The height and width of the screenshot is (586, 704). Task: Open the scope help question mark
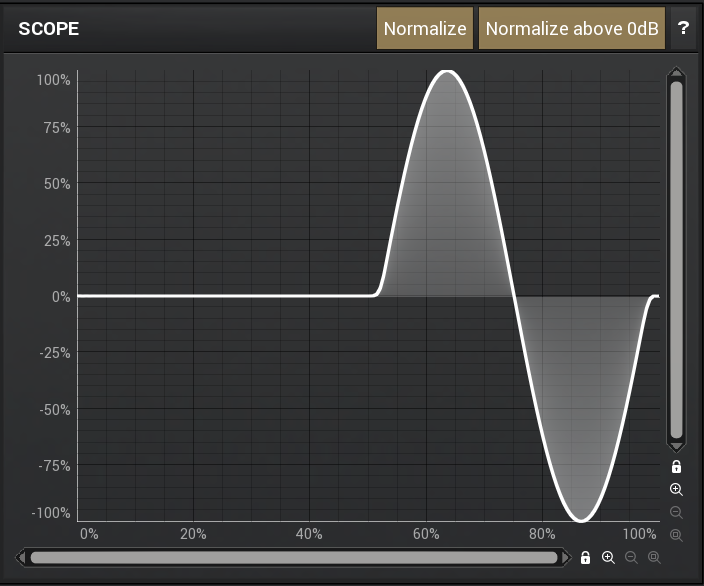click(x=683, y=28)
